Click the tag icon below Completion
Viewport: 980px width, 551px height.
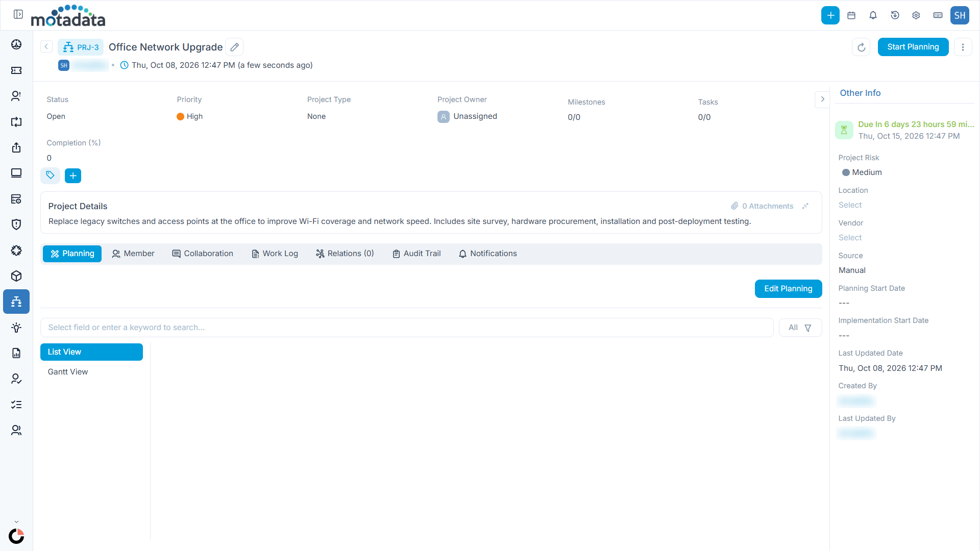[50, 176]
